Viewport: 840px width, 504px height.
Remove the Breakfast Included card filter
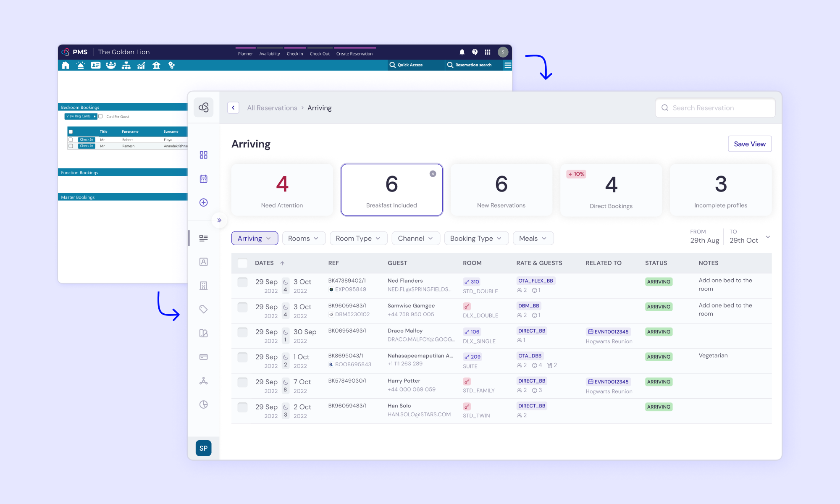[433, 174]
